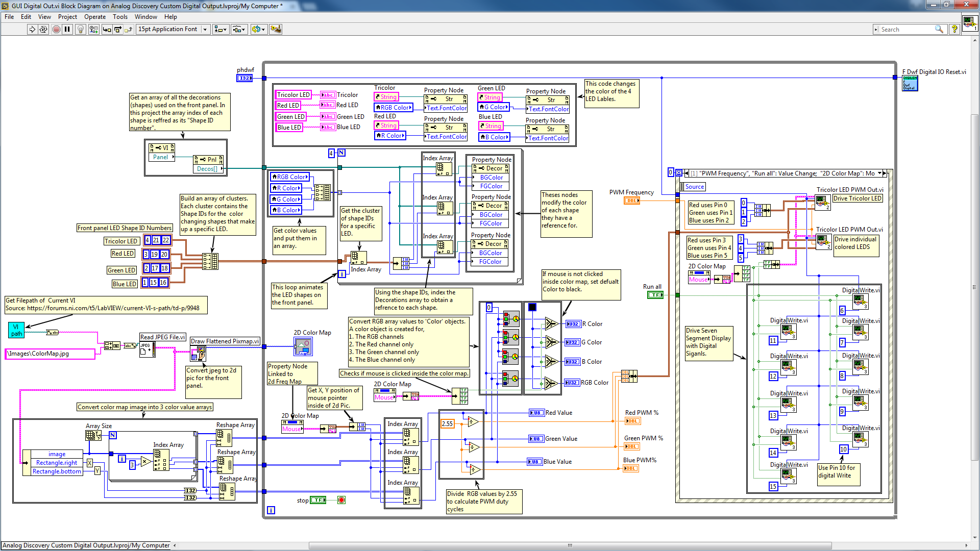Click the Abort Execution stop icon
This screenshot has width=980, height=551.
tap(57, 30)
